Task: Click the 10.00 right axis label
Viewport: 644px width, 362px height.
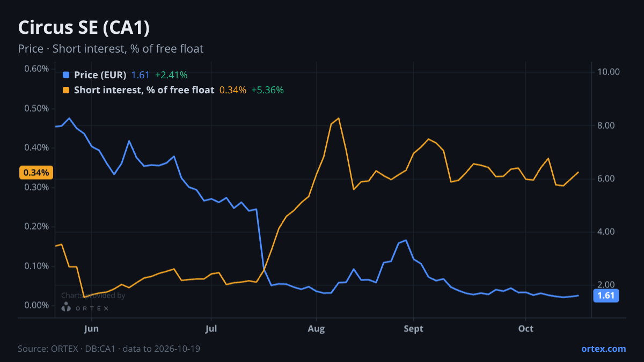Action: 609,72
